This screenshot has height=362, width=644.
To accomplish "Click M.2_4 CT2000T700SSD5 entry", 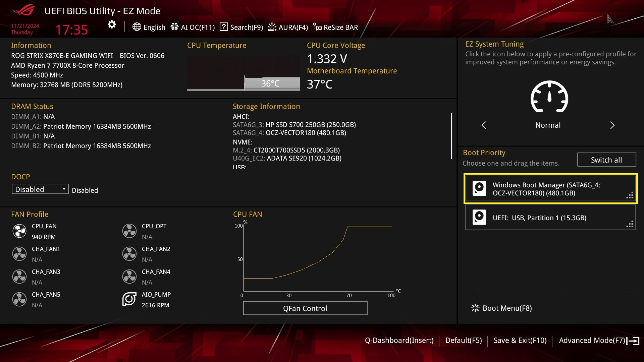I will (286, 150).
